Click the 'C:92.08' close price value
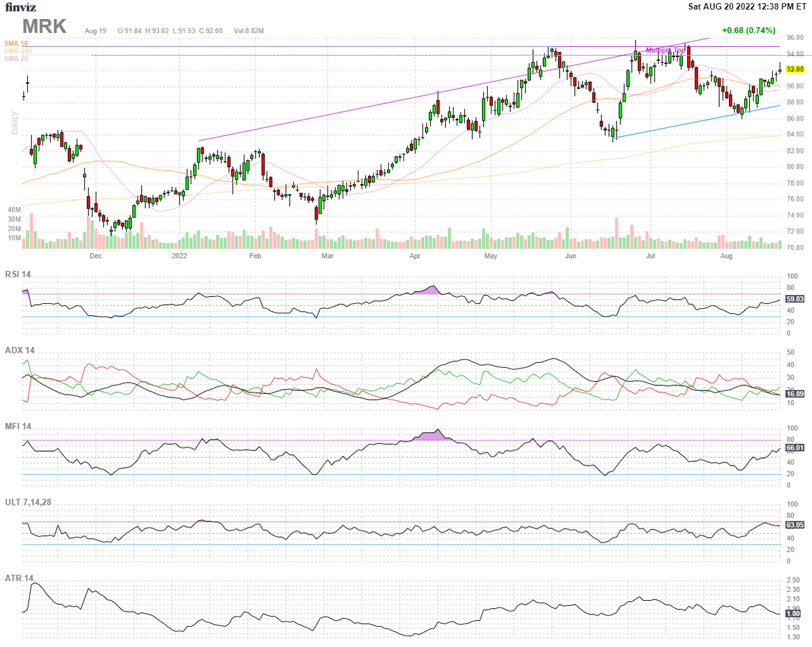 211,30
